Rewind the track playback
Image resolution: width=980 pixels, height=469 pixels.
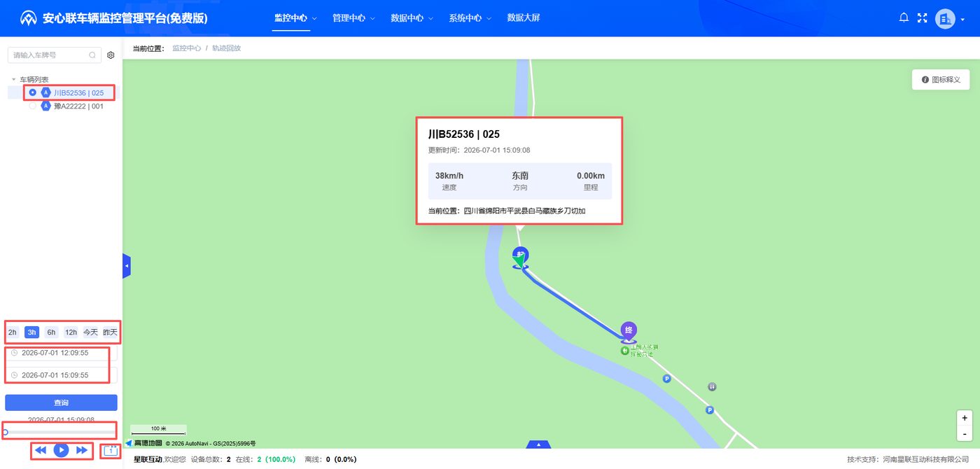point(41,450)
